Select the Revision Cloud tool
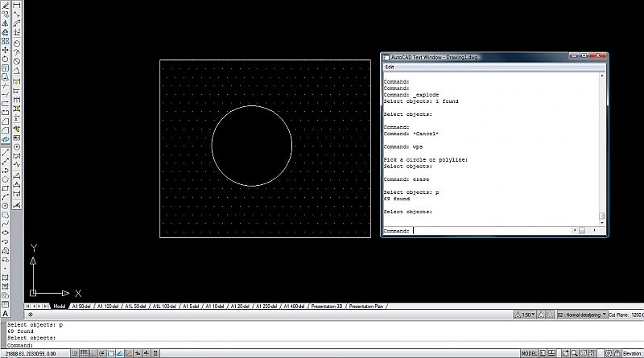Viewport: 644px width, 358px height. 6,215
